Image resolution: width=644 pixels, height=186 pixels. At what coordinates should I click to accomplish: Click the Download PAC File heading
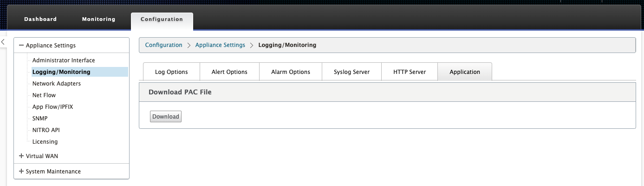180,92
